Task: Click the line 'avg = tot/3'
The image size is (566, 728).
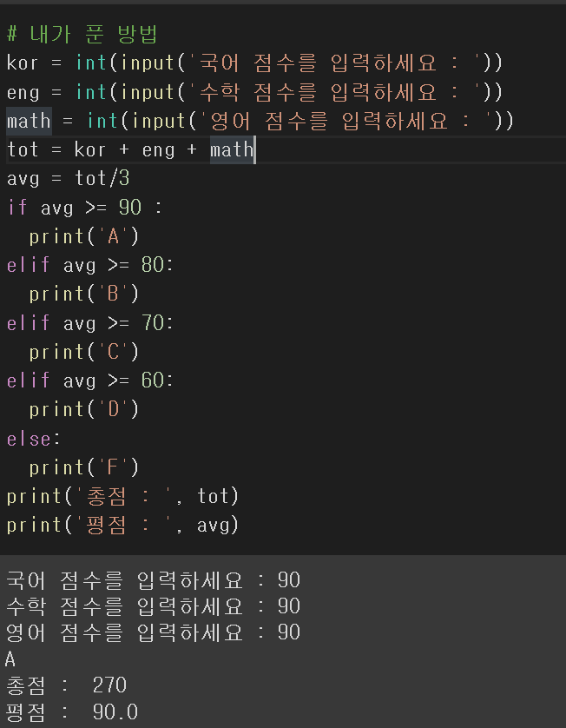Action: click(x=69, y=178)
